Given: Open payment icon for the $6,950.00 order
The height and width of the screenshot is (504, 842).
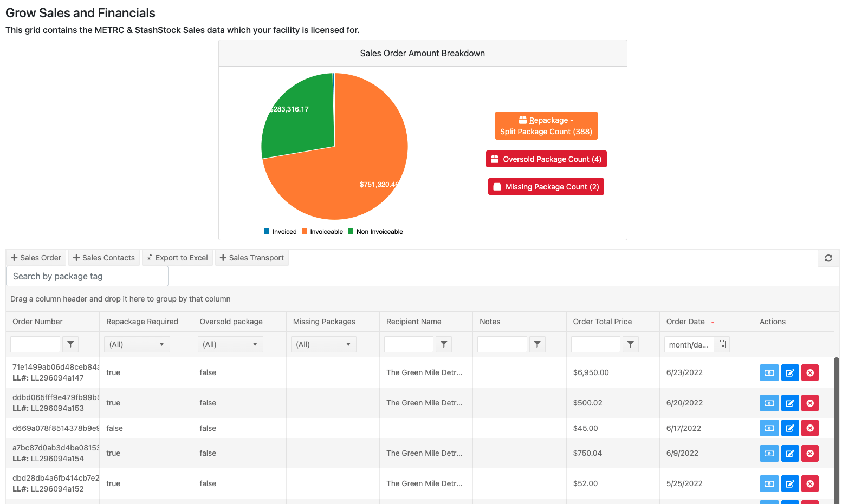Looking at the screenshot, I should [769, 372].
